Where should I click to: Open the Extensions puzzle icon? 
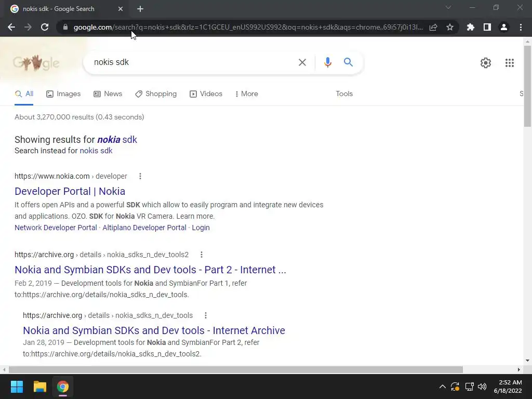tap(470, 27)
